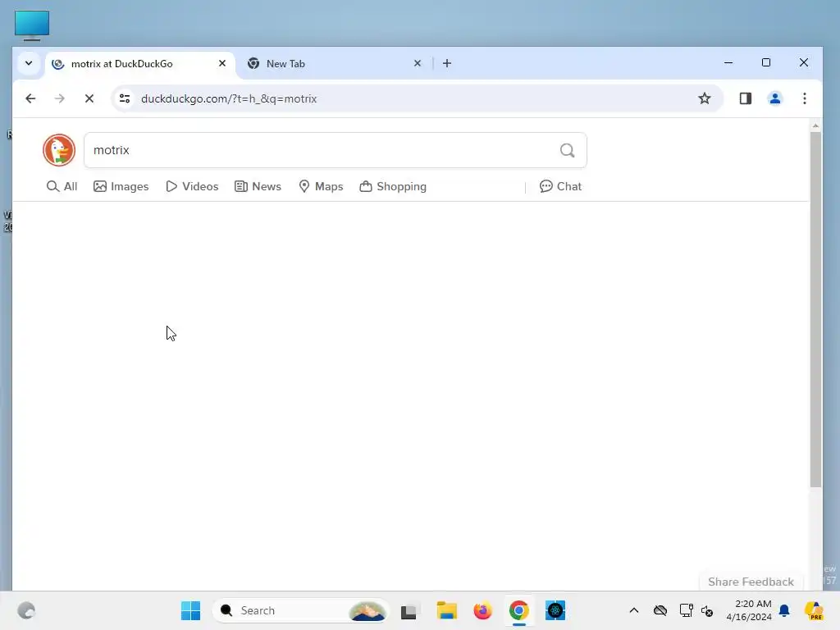Launch Firefox from the taskbar
This screenshot has height=630, width=840.
coord(482,610)
